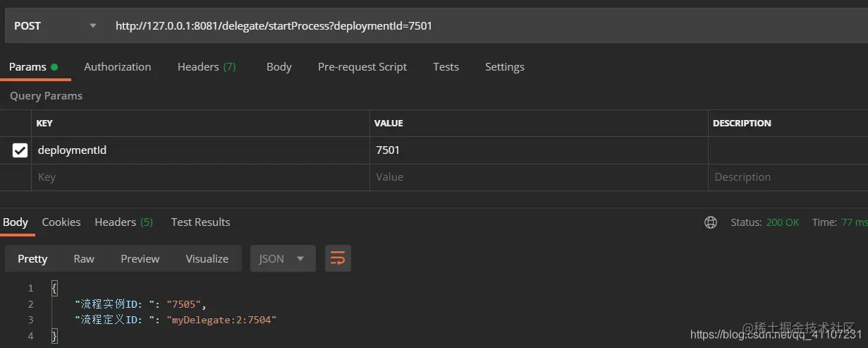Screen dimensions: 868x348
Task: Open the POST method dropdown
Action: click(x=54, y=26)
